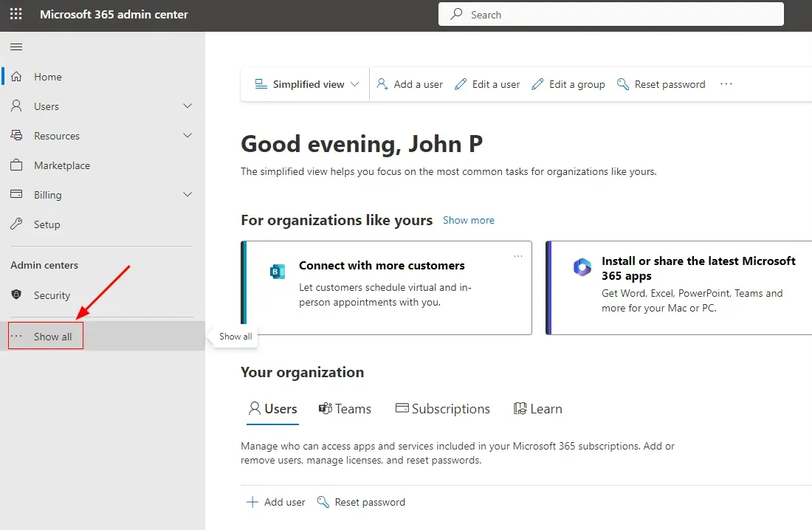Open the app launcher waffle icon
Screen dimensions: 812x530
16,15
